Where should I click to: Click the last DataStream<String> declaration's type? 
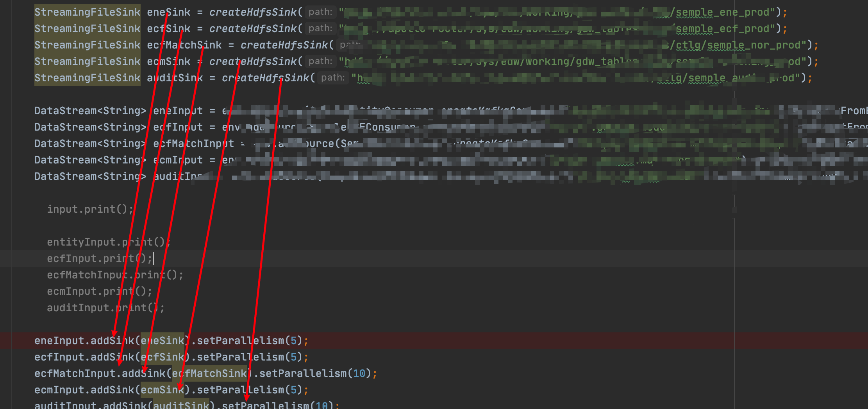pos(90,176)
